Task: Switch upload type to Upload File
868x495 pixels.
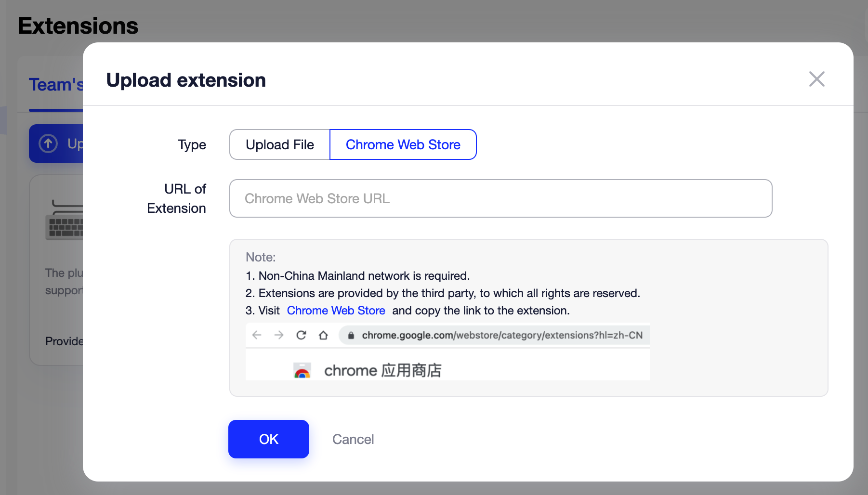Action: [x=279, y=144]
